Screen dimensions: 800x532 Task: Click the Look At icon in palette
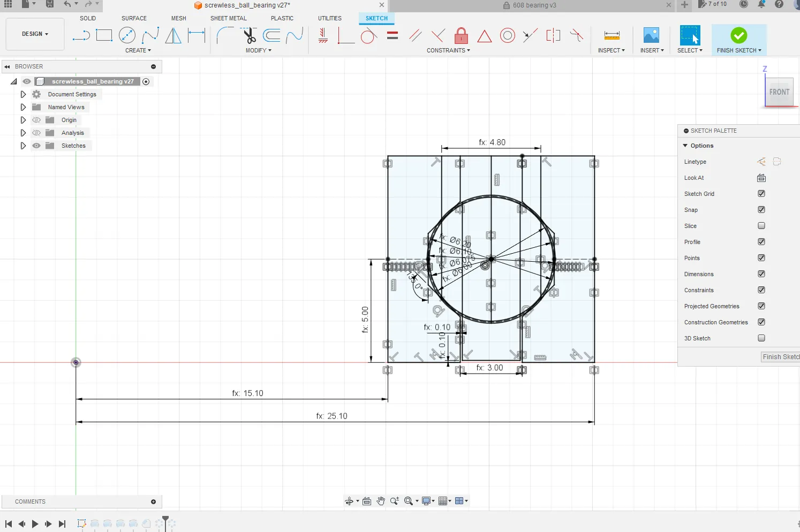point(761,178)
